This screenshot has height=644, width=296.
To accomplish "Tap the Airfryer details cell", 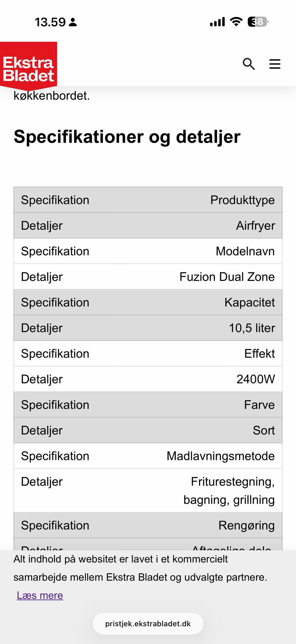I will (x=255, y=226).
